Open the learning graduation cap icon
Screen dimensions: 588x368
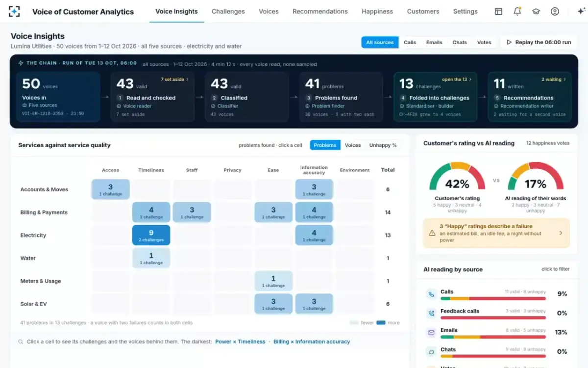(x=536, y=11)
